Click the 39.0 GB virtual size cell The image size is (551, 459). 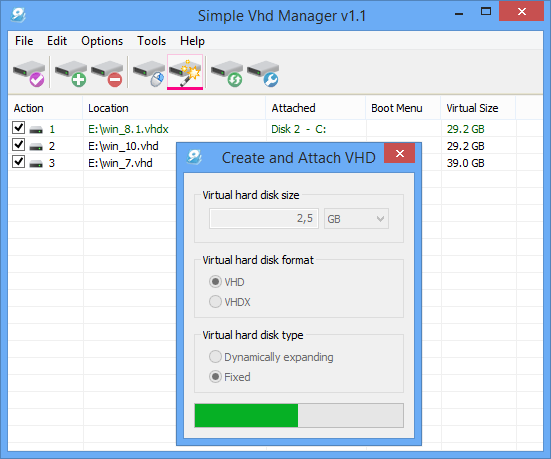[466, 163]
